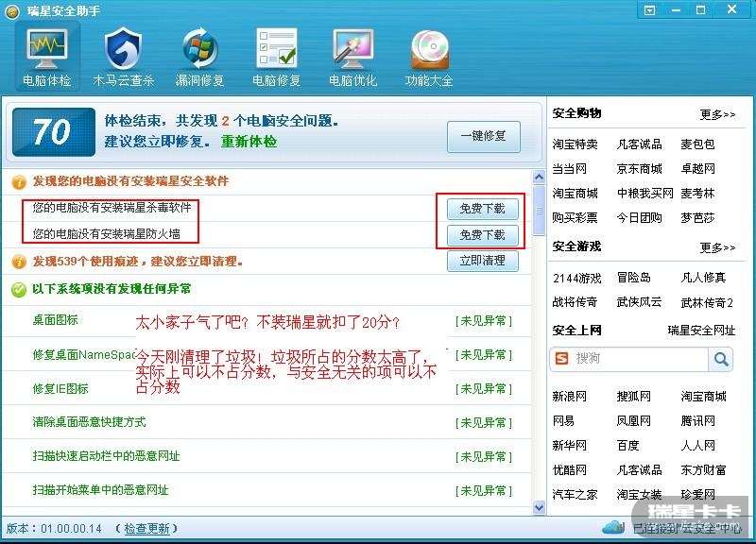Open the 2144游戏 link
The width and height of the screenshot is (756, 544).
tap(577, 278)
